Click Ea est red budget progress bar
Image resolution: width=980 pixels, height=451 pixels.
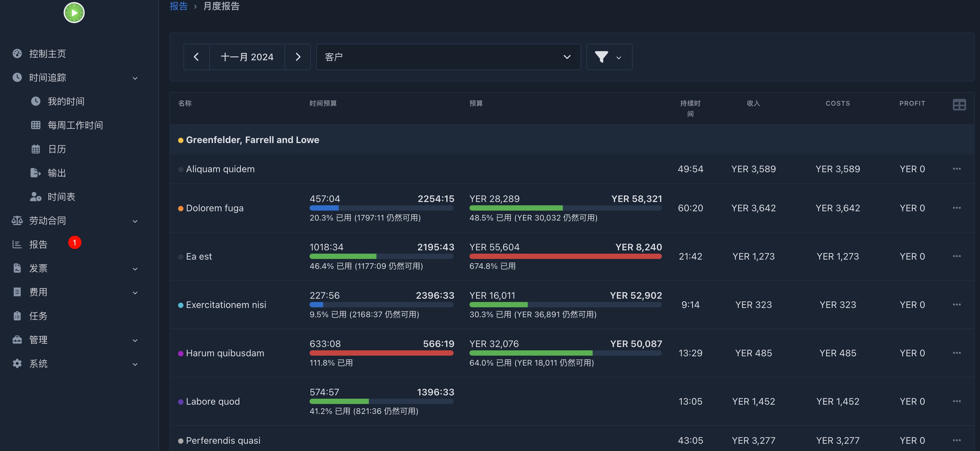click(565, 257)
